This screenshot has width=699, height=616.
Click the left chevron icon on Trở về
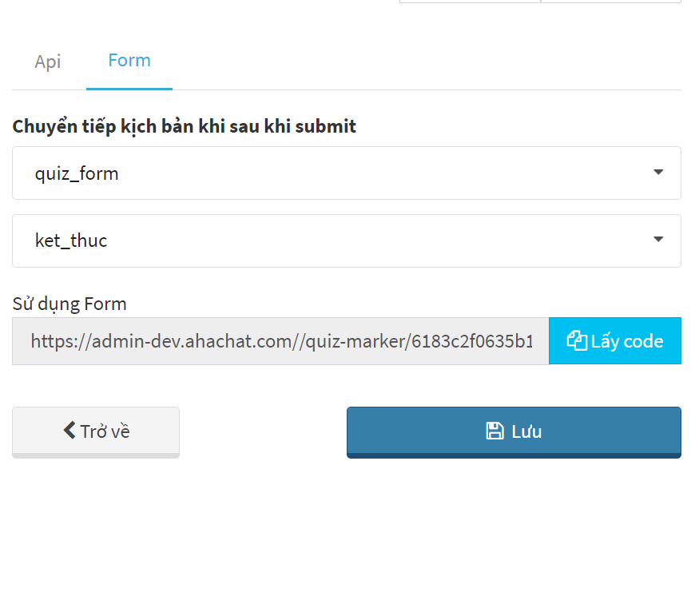pos(69,431)
